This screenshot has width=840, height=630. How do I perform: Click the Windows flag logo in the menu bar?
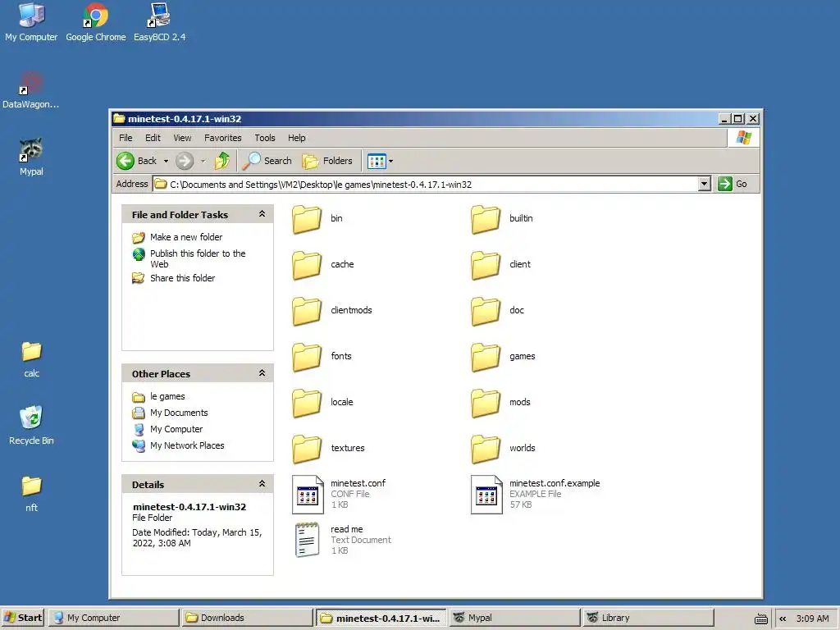(743, 138)
